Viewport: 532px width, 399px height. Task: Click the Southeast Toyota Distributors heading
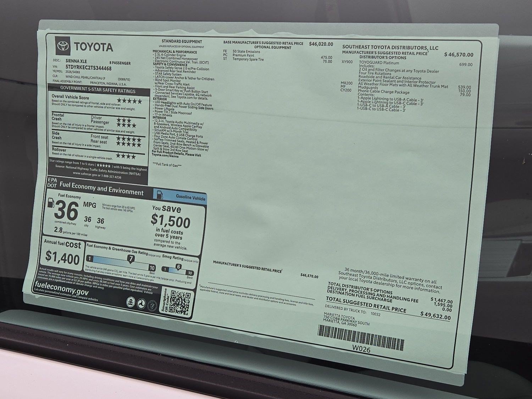pyautogui.click(x=390, y=47)
